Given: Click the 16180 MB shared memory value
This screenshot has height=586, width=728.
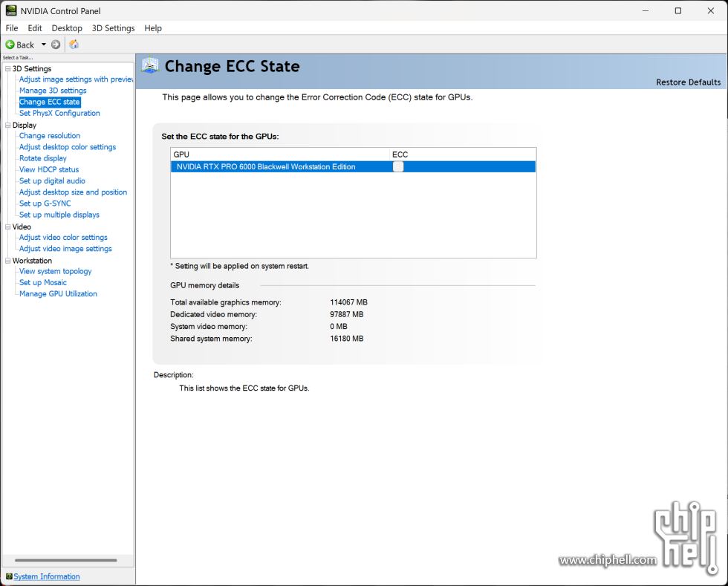Looking at the screenshot, I should pos(347,339).
